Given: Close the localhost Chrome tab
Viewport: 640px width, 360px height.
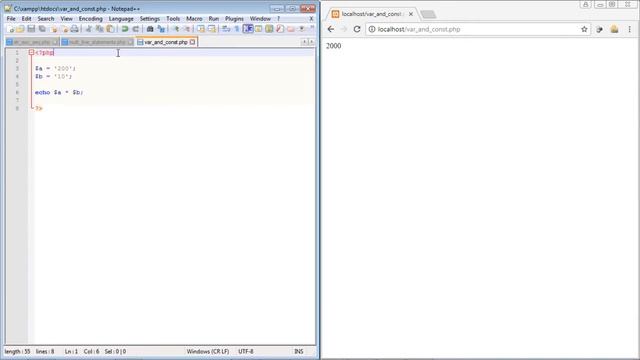Looking at the screenshot, I should click(x=411, y=14).
